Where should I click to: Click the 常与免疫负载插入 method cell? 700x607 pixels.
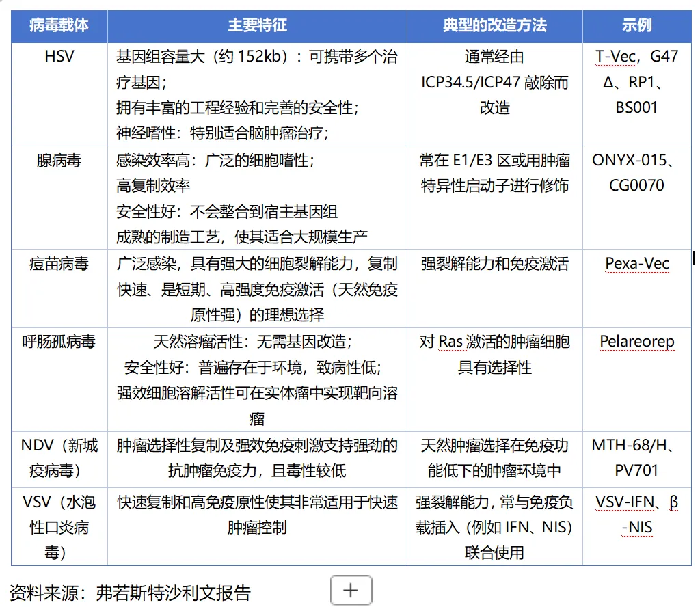495,528
